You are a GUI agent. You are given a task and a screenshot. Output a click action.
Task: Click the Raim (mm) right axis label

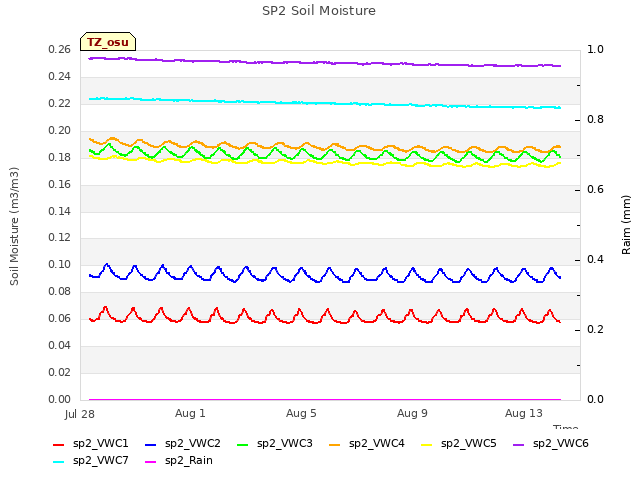pyautogui.click(x=626, y=225)
